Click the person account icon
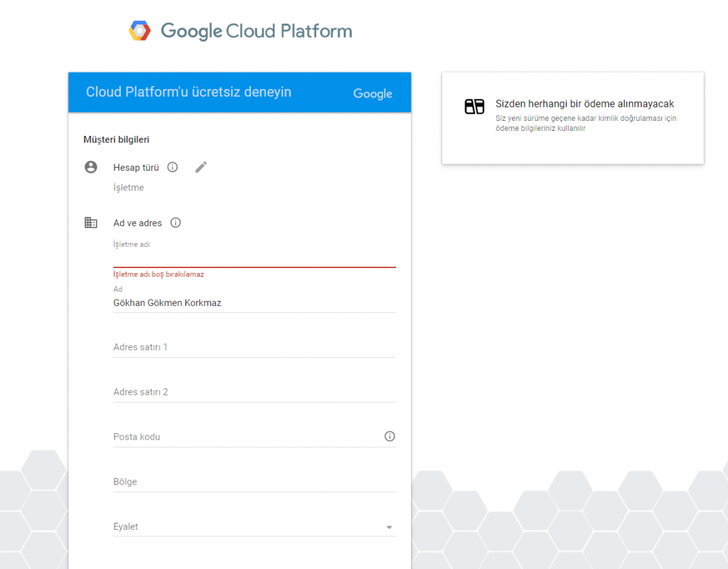The image size is (728, 569). 91,167
